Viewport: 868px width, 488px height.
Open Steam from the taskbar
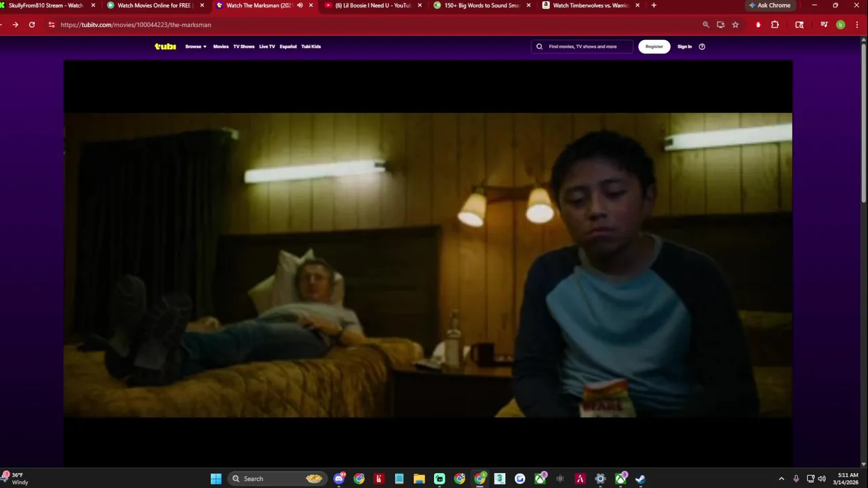pos(640,479)
